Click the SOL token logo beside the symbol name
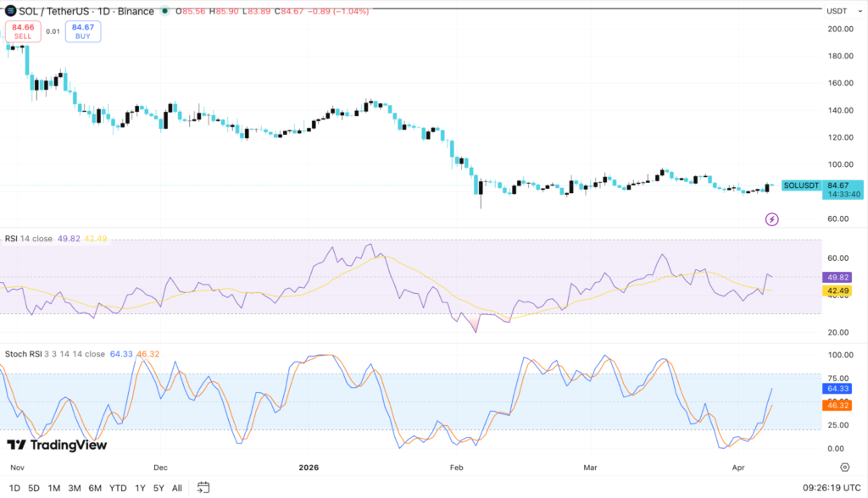Viewport: 868px width, 498px height. click(11, 10)
